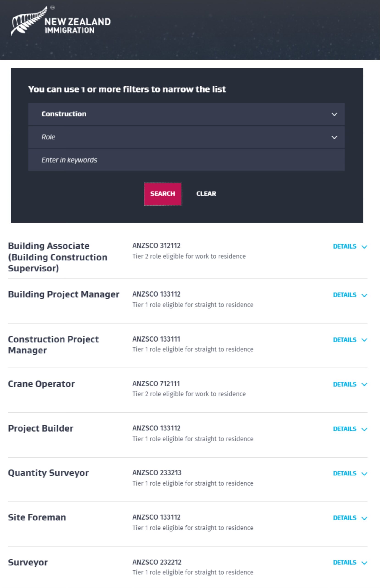Expand Building Project Manager details
The height and width of the screenshot is (588, 380).
344,295
